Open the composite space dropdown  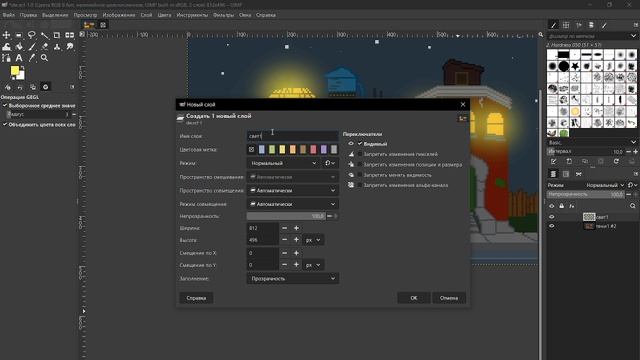[x=293, y=191]
